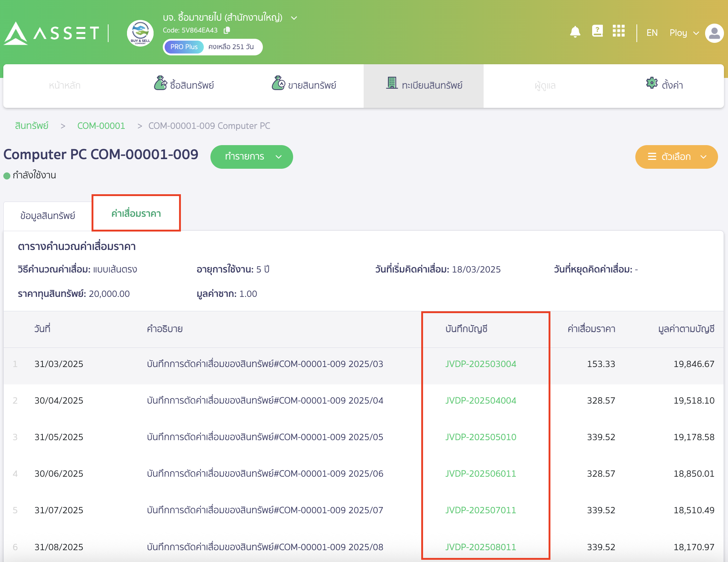Switch to the ข้อมูลสินทรัพย์ tab
This screenshot has height=562, width=728.
[48, 216]
